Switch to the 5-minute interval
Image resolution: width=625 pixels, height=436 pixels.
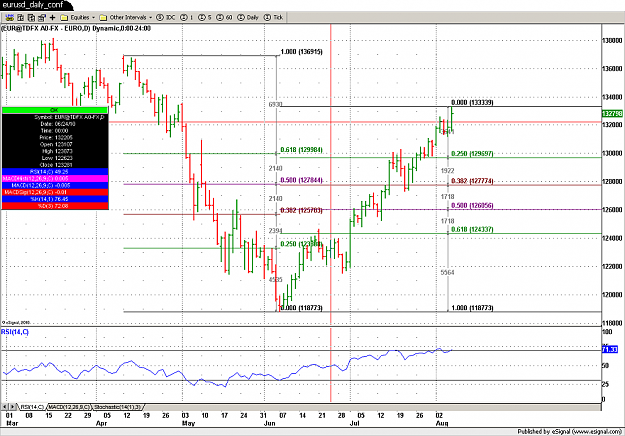tap(205, 18)
